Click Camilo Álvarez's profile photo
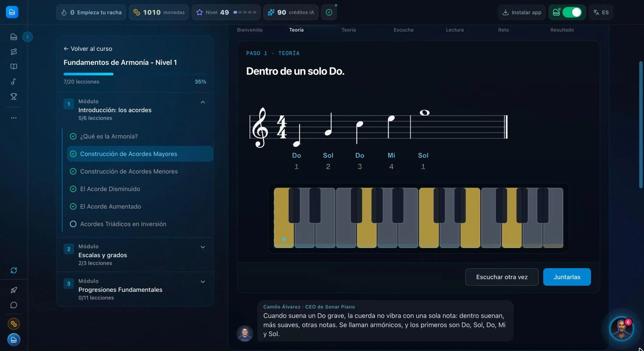This screenshot has width=644, height=351. (x=245, y=333)
